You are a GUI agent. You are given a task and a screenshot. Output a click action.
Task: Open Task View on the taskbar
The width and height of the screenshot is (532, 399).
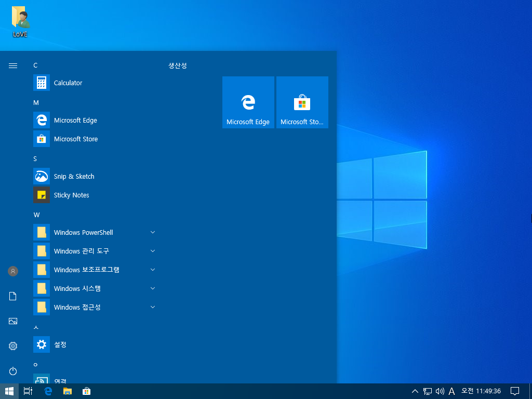point(28,391)
